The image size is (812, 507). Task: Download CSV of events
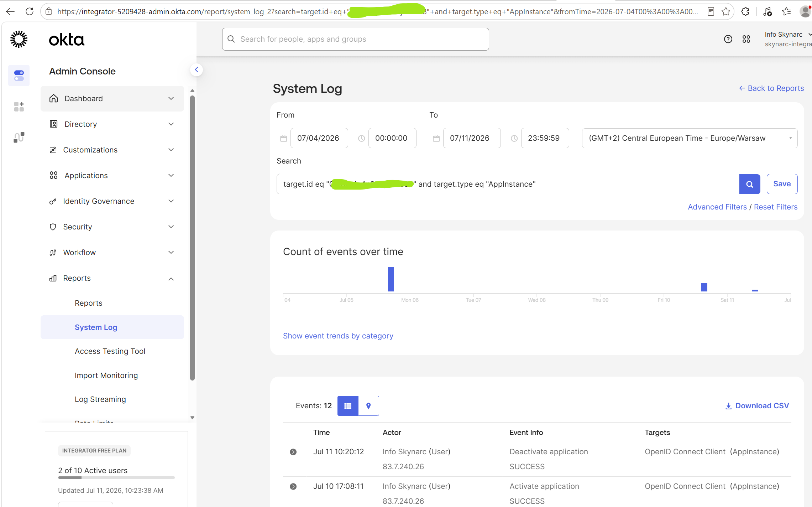[x=757, y=406]
